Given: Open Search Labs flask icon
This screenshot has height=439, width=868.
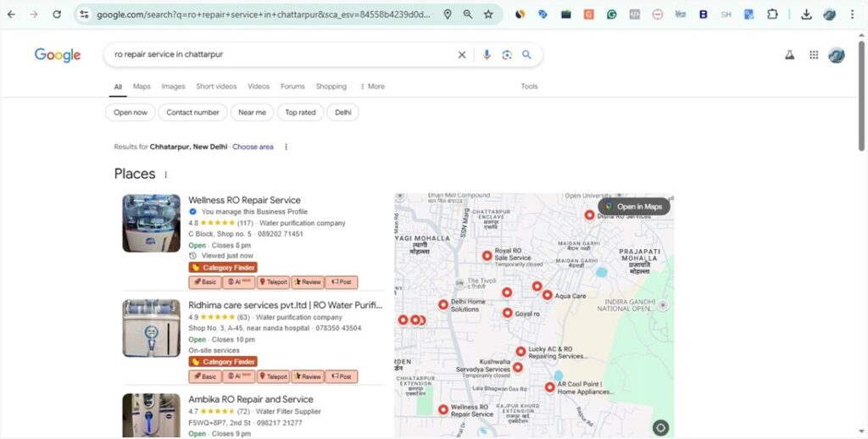Looking at the screenshot, I should 789,54.
